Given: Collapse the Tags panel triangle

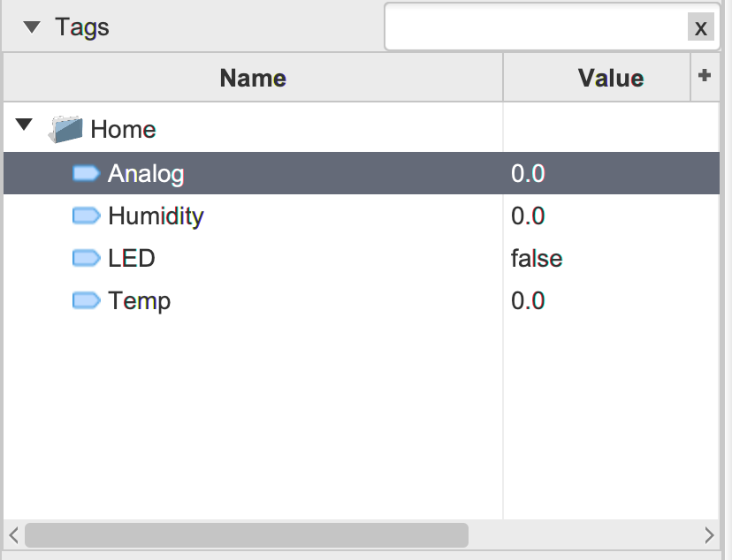Looking at the screenshot, I should point(32,27).
